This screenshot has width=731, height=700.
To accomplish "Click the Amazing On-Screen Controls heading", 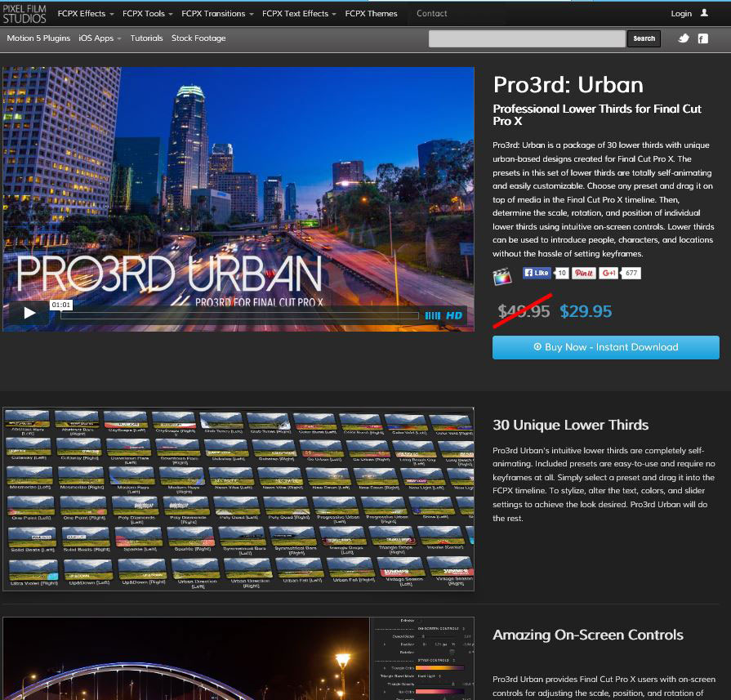I will pyautogui.click(x=588, y=635).
